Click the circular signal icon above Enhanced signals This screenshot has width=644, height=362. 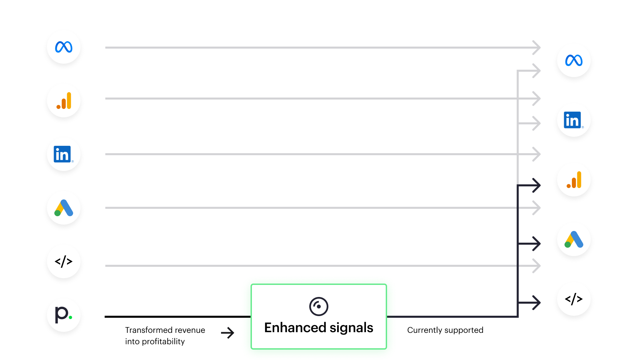pos(319,306)
